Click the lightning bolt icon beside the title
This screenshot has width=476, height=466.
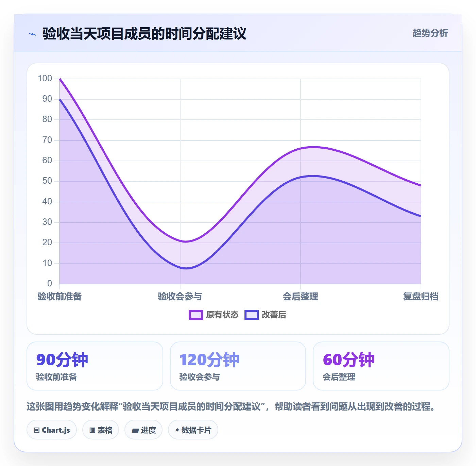(x=32, y=34)
